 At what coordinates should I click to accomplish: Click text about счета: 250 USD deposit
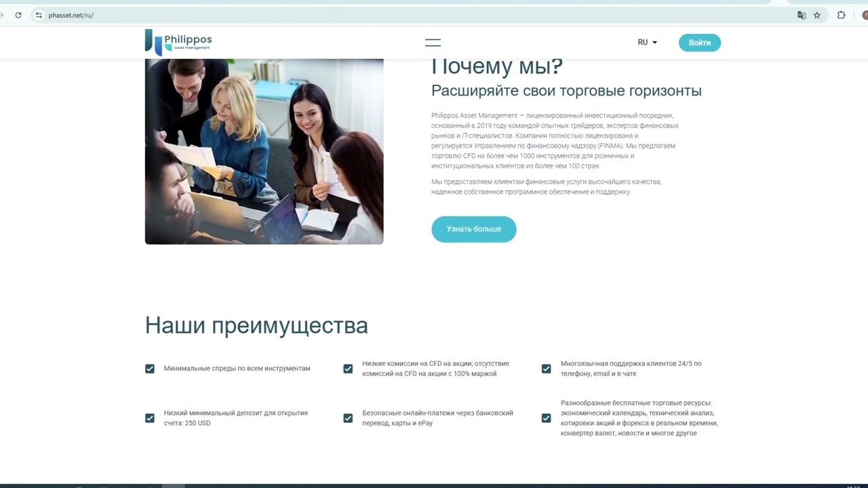coord(235,418)
